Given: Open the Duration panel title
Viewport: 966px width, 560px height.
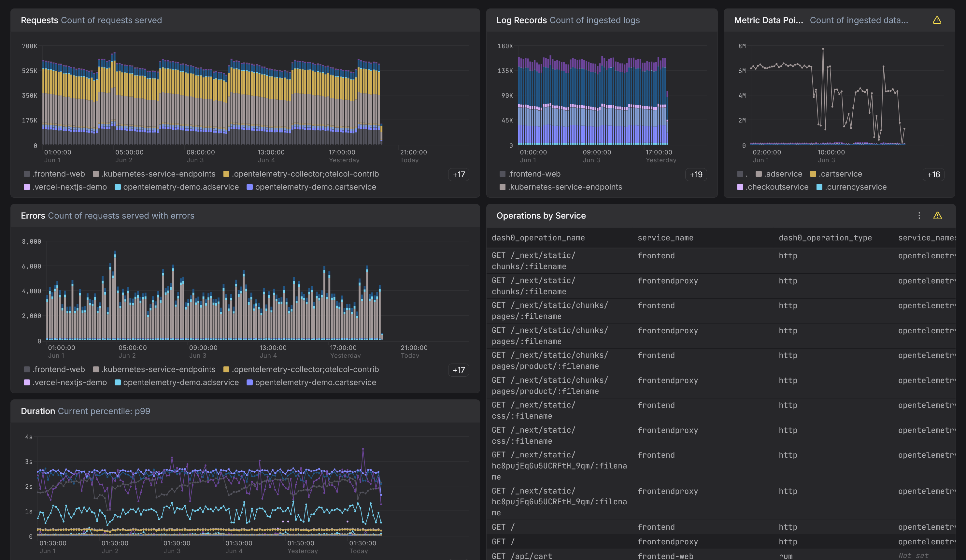Looking at the screenshot, I should [37, 411].
